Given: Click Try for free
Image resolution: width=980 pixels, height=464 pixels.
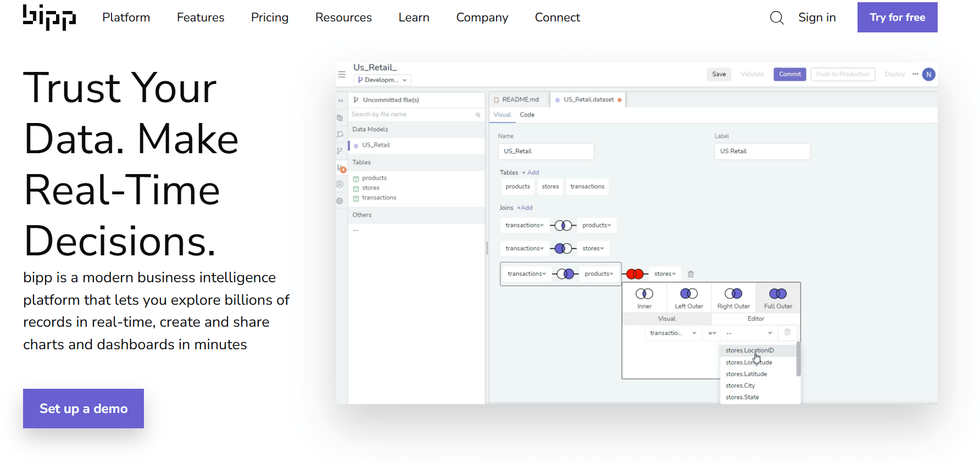Looking at the screenshot, I should (898, 18).
